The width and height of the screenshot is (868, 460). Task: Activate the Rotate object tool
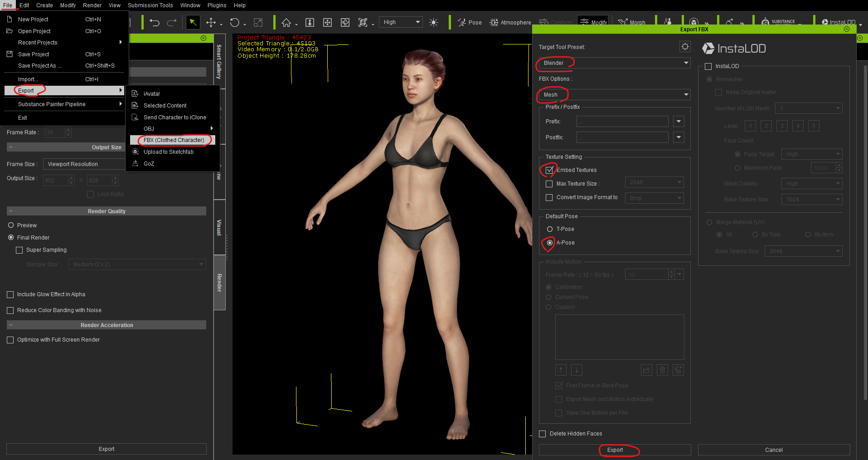[234, 23]
